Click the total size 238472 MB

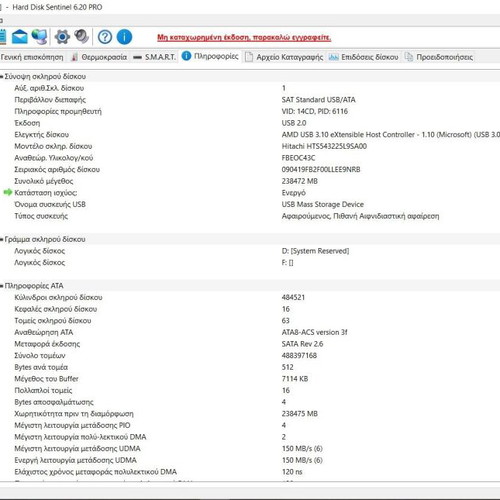pyautogui.click(x=299, y=181)
